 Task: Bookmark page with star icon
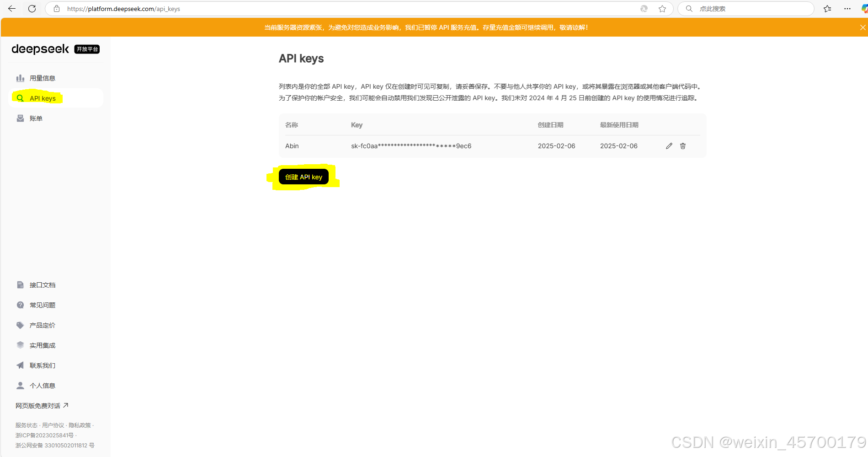(x=662, y=9)
